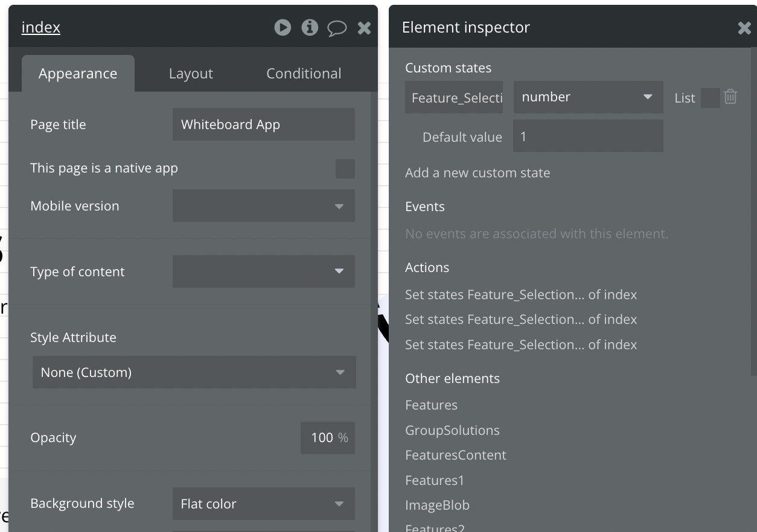
Task: Click the comment bubble icon
Action: [x=337, y=28]
